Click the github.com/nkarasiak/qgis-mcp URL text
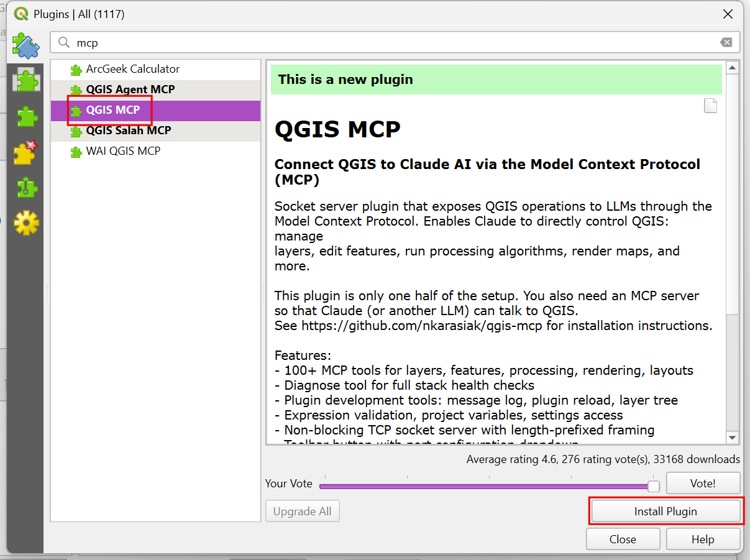 (x=423, y=326)
